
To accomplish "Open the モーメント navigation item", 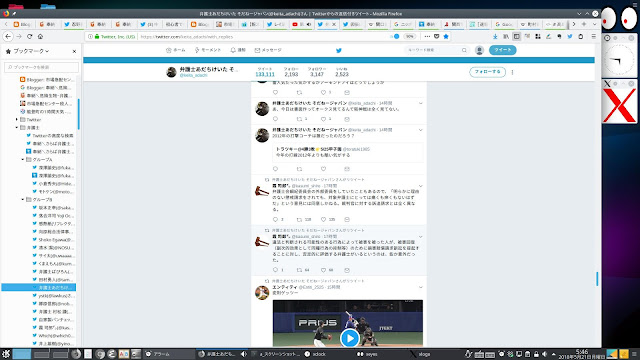I will [x=208, y=50].
